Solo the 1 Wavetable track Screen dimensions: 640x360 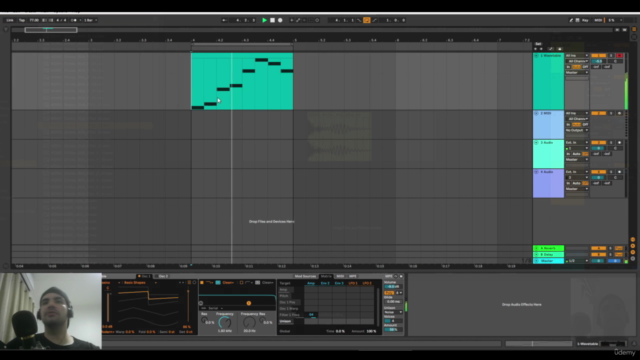pyautogui.click(x=611, y=56)
